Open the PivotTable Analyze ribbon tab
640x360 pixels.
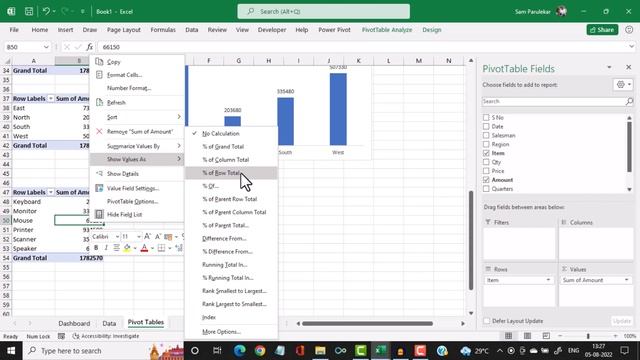click(x=387, y=30)
